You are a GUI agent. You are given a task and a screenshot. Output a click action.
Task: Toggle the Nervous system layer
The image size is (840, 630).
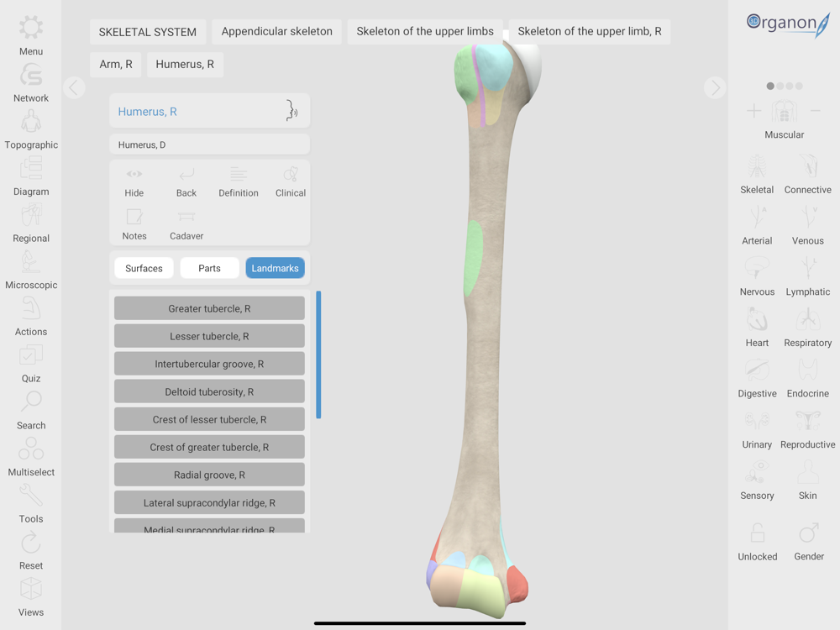757,268
